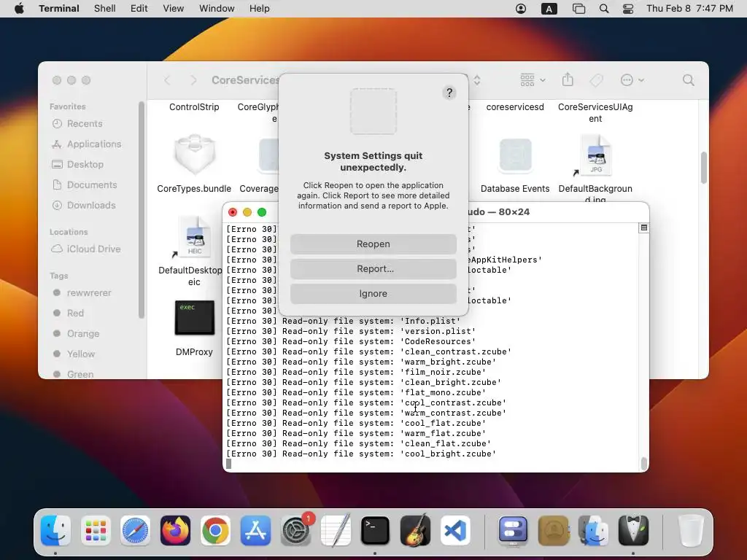747x560 pixels.
Task: Select the DefaultBackground JPG file icon
Action: [595, 155]
